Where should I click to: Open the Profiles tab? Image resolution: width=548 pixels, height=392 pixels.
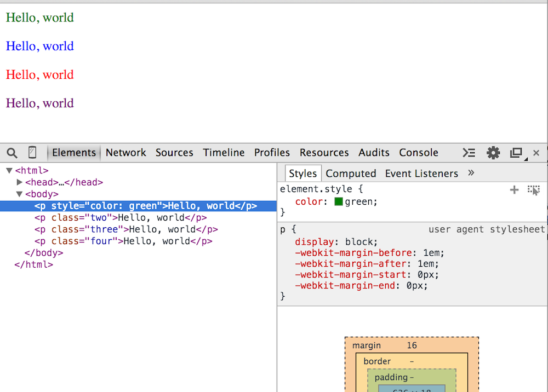272,153
